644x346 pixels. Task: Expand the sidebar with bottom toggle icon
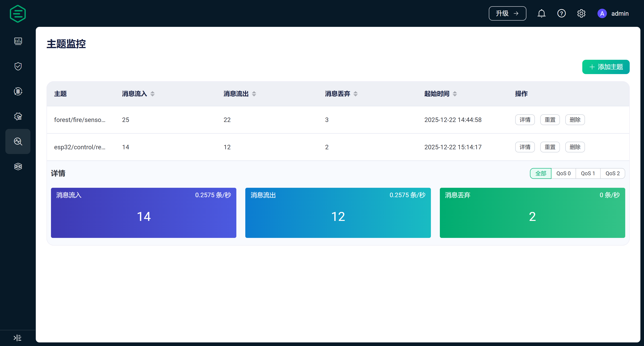[x=17, y=338]
